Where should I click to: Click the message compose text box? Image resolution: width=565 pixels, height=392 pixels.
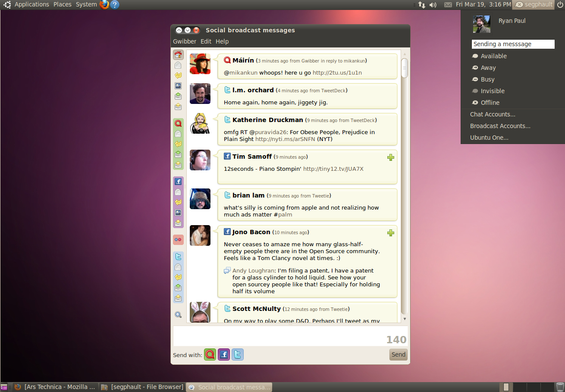pyautogui.click(x=290, y=336)
